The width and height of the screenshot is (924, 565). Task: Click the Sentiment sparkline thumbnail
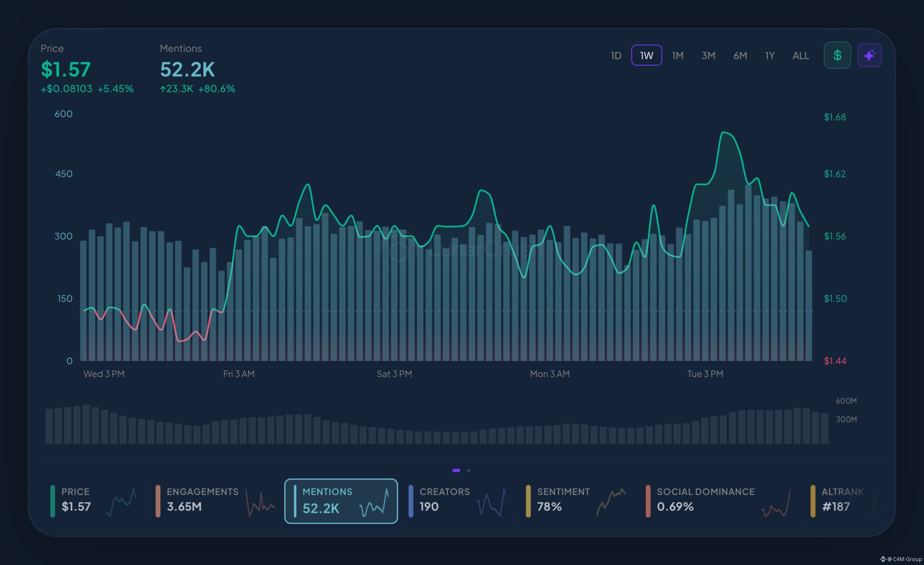[x=611, y=502]
